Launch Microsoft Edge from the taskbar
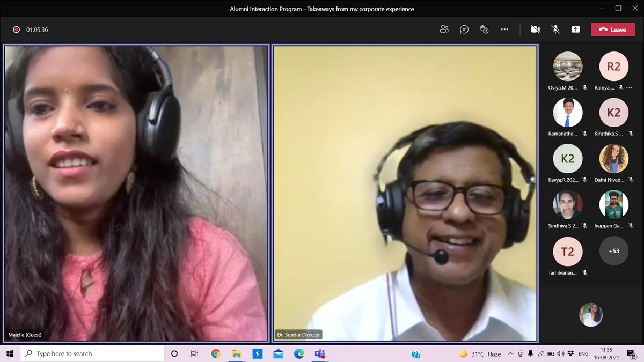 pyautogui.click(x=299, y=354)
